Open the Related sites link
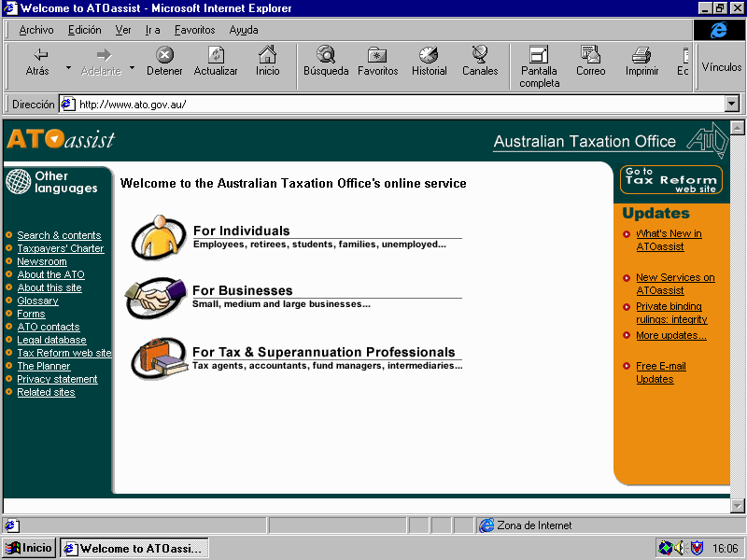 [x=46, y=392]
